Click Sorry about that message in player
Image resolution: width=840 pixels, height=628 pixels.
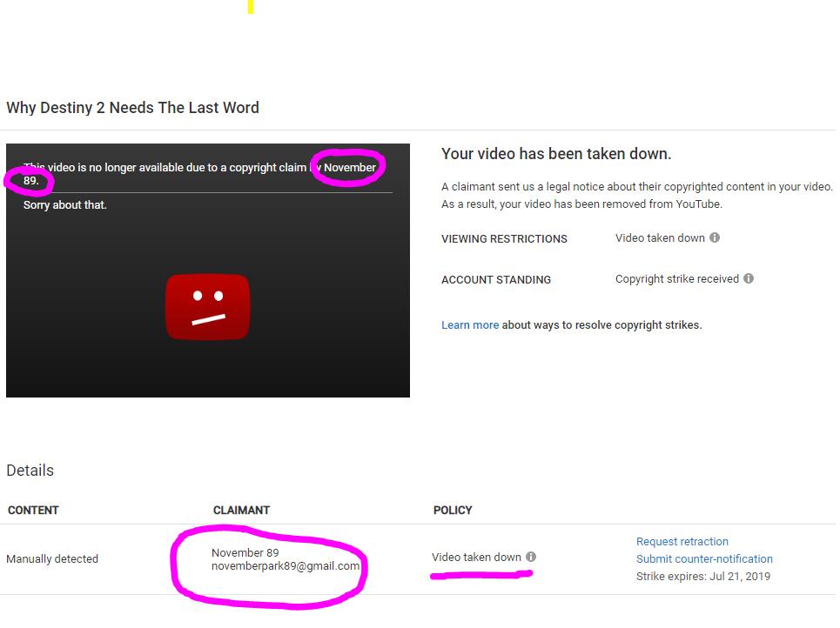64,205
